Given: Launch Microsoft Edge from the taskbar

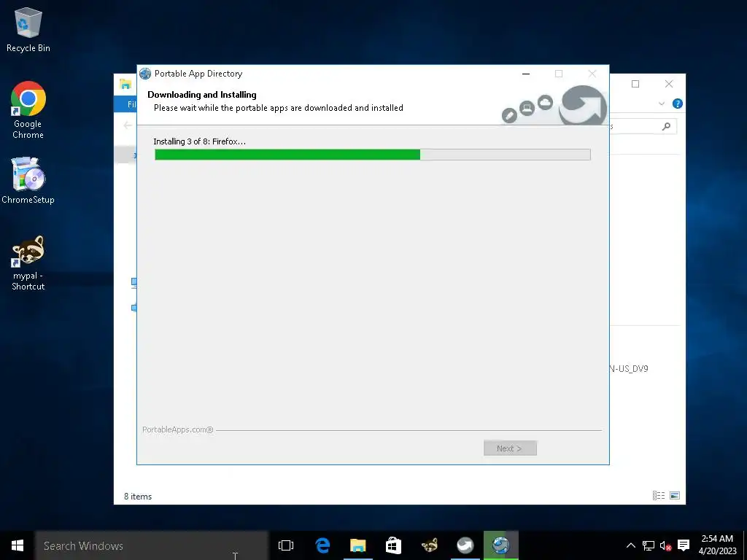Looking at the screenshot, I should (x=322, y=545).
